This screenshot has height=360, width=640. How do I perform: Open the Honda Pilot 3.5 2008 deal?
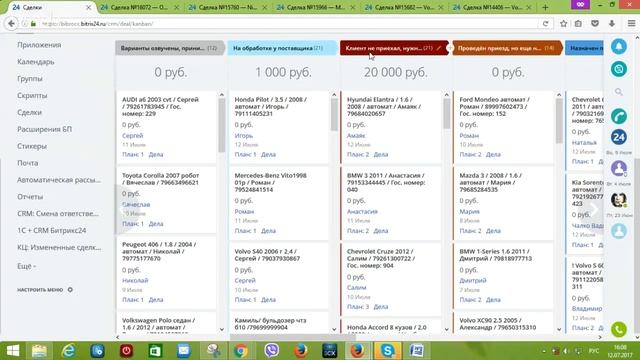271,107
